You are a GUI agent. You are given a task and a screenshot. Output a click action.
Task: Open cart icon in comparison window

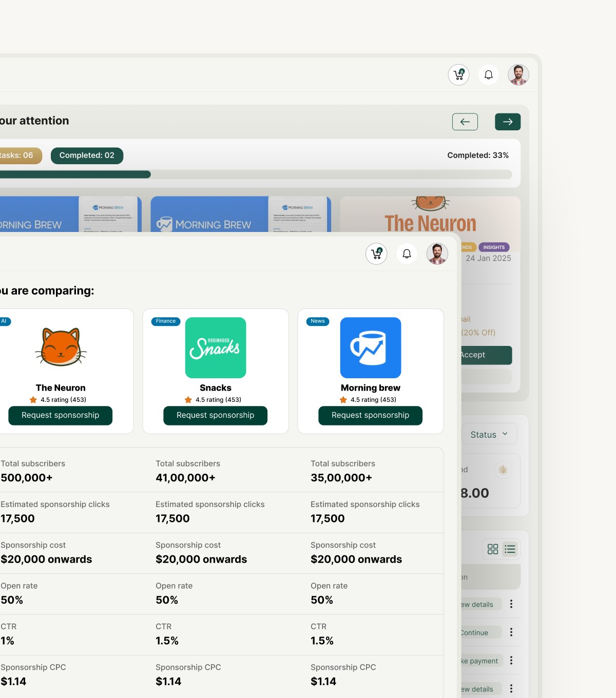tap(376, 254)
